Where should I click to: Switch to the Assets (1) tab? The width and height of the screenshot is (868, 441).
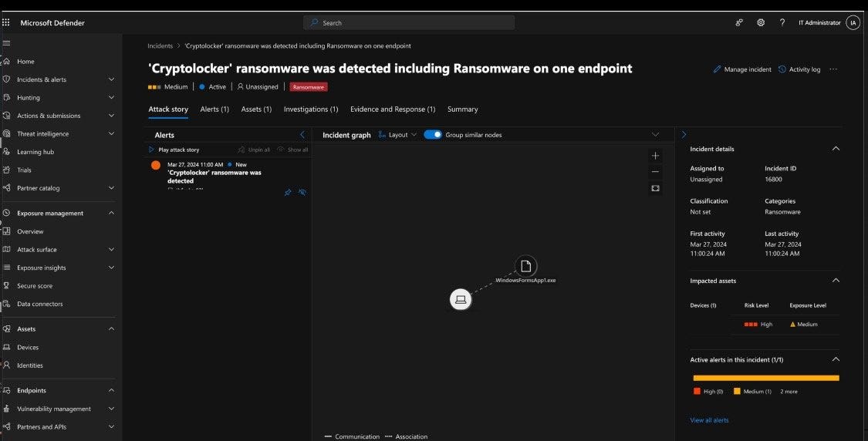[x=256, y=109]
